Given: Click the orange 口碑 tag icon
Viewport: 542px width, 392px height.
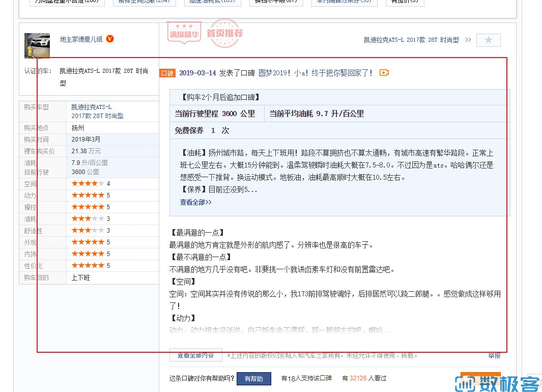Looking at the screenshot, I should tap(167, 73).
